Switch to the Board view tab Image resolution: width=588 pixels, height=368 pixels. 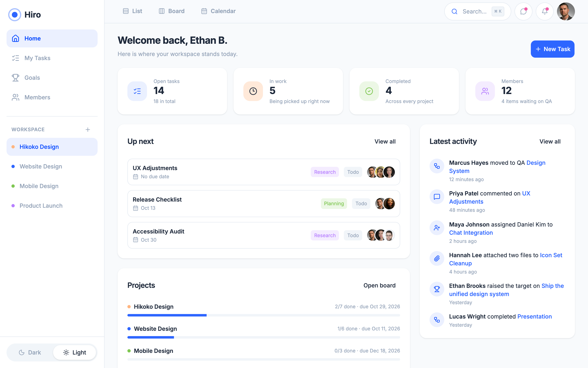[172, 11]
